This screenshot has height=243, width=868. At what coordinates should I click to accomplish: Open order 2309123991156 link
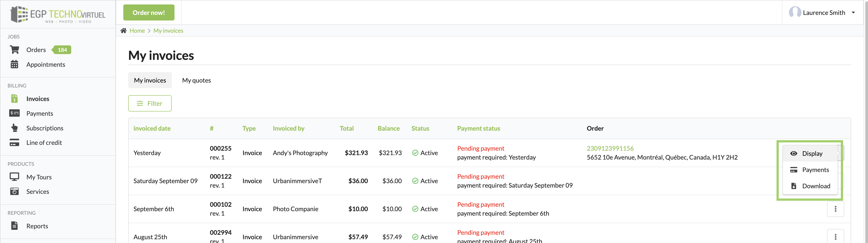click(x=610, y=148)
